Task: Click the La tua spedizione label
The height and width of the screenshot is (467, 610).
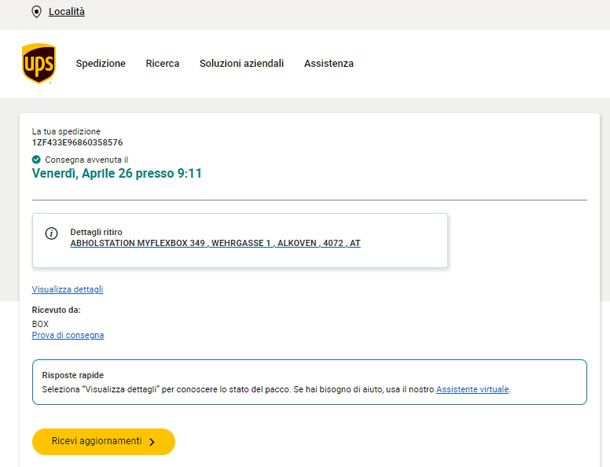Action: coord(66,132)
